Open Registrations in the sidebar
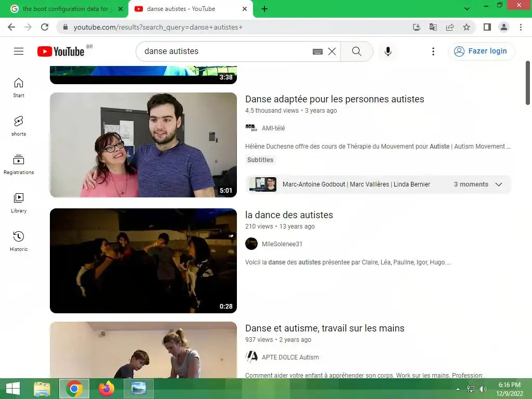Screen dimensions: 532x399 19,164
